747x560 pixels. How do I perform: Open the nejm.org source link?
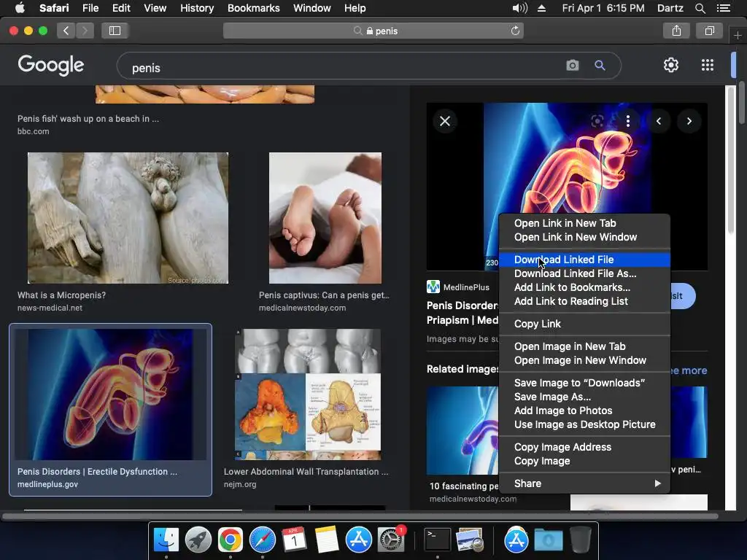click(240, 484)
